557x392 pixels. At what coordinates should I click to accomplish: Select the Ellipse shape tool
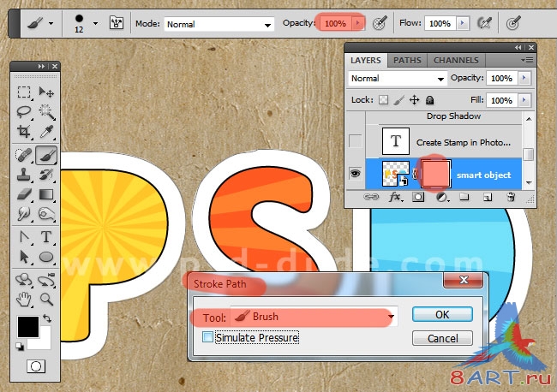click(46, 257)
